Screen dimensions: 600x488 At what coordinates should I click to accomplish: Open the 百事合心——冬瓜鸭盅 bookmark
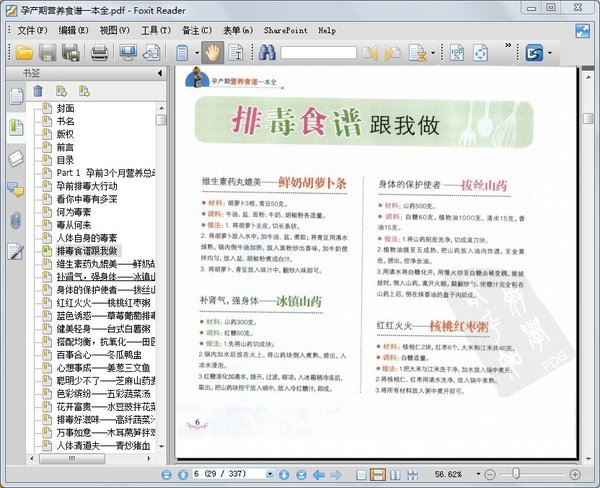(99, 354)
